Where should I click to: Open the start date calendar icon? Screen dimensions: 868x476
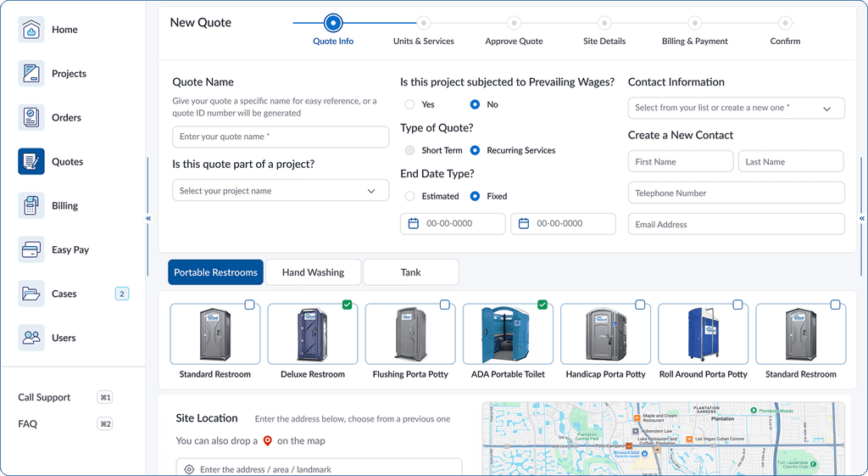pos(413,223)
